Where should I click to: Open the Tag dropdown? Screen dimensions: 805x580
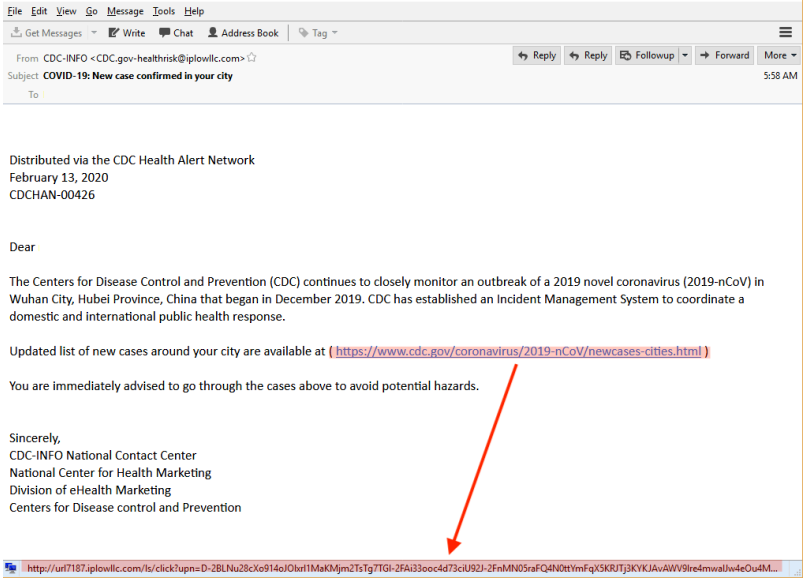[318, 33]
